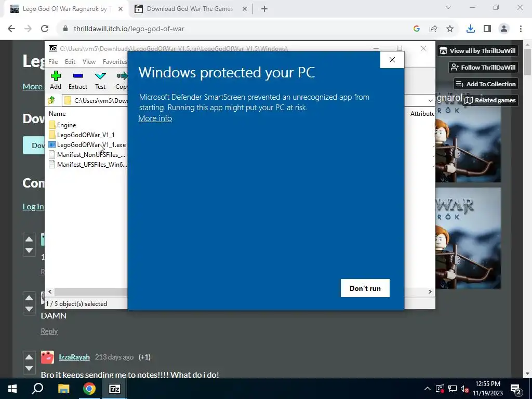Open the Windows Start menu
The image size is (532, 399).
coord(12,389)
